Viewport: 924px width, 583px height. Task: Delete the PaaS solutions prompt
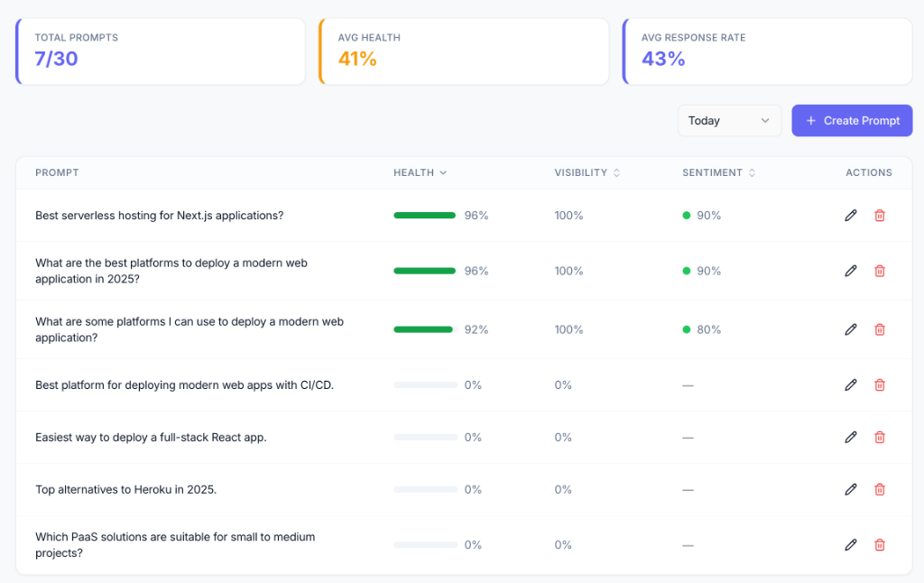point(880,544)
